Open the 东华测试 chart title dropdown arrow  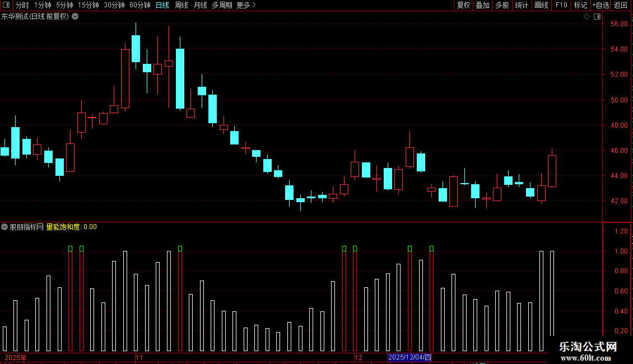pyautogui.click(x=75, y=17)
